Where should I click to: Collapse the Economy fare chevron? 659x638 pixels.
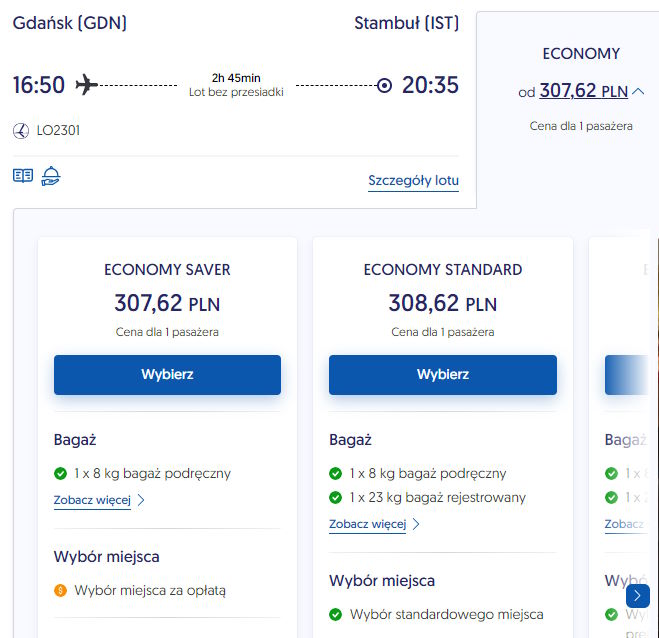point(639,91)
